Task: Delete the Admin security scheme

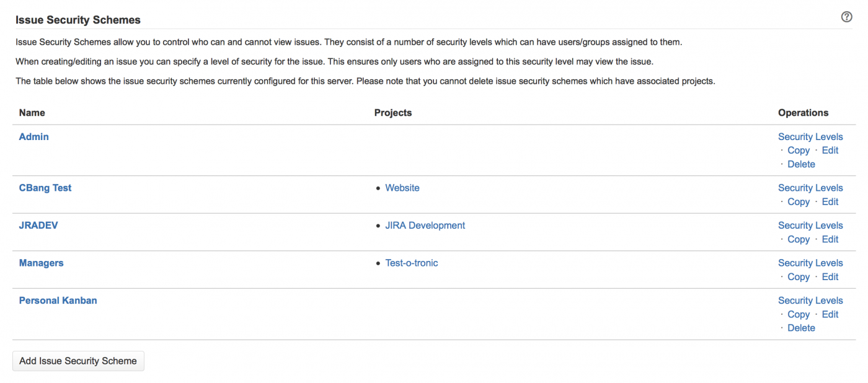Action: click(x=801, y=164)
